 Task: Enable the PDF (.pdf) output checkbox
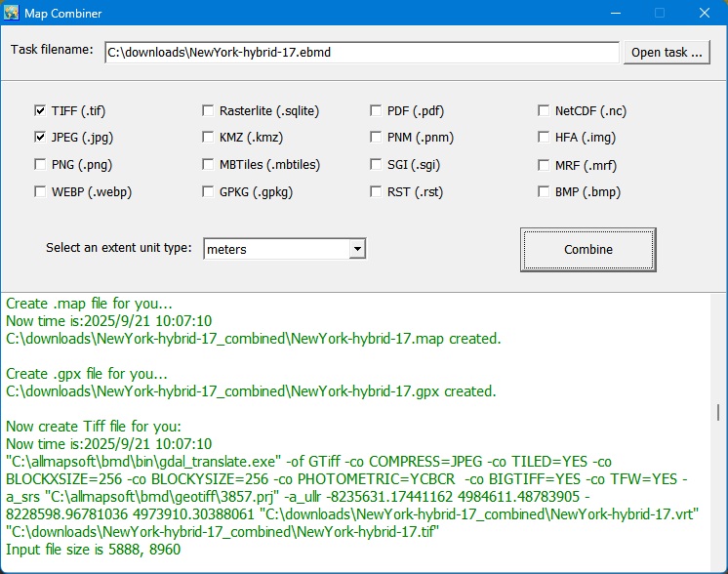click(377, 111)
